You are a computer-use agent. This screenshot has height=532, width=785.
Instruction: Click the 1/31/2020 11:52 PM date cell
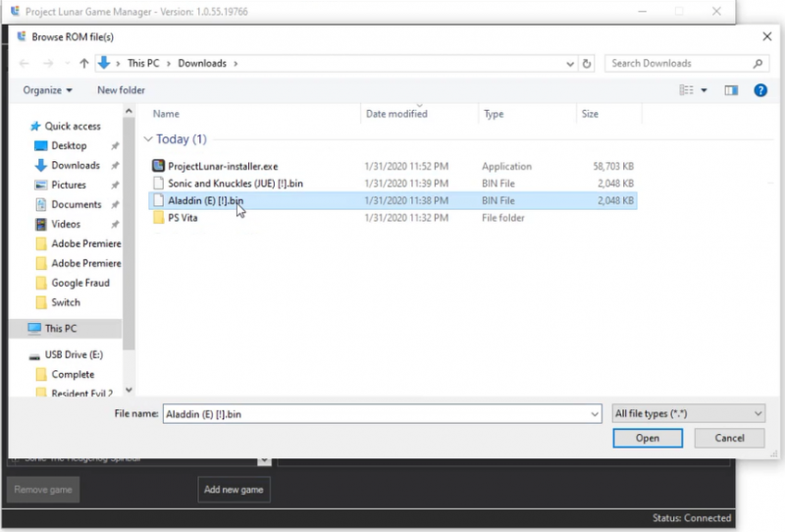[406, 166]
